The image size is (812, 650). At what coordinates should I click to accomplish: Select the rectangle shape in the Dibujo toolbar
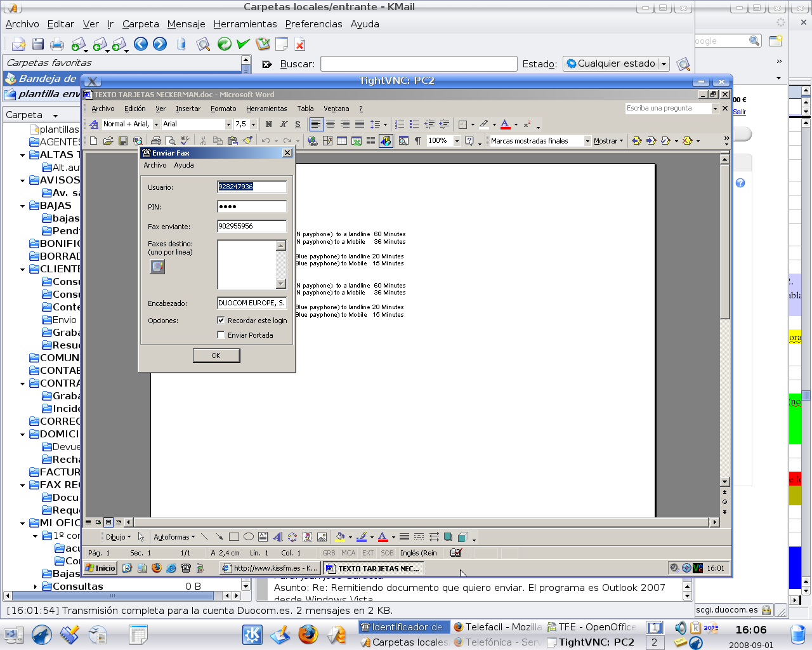coord(234,537)
